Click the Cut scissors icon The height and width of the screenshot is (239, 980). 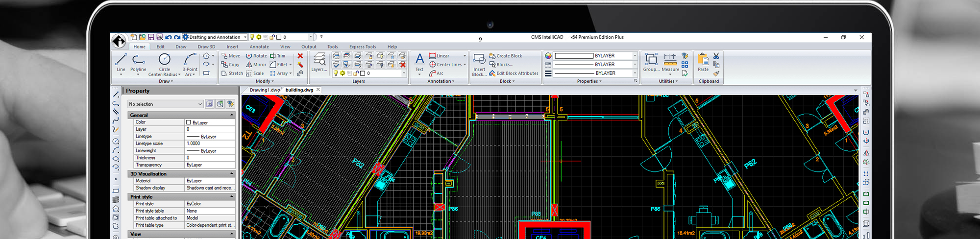click(716, 56)
